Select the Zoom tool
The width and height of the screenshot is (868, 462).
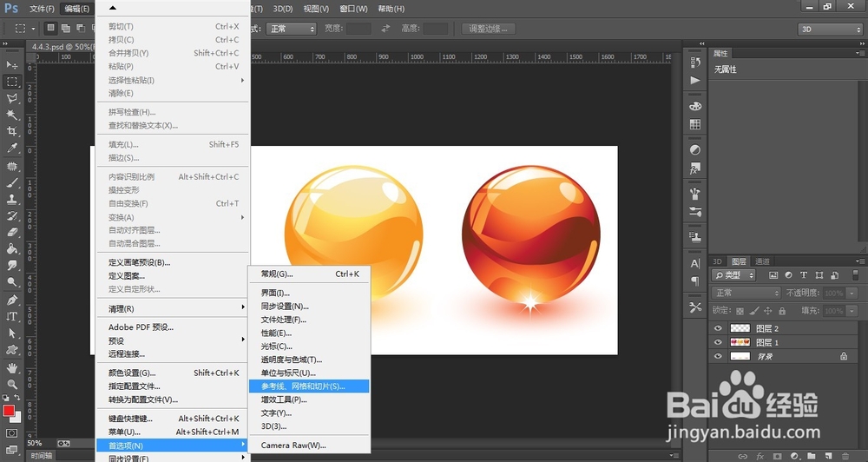point(11,384)
